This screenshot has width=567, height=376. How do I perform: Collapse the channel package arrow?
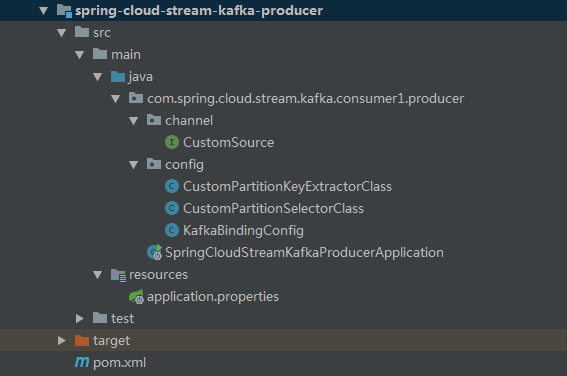point(133,121)
